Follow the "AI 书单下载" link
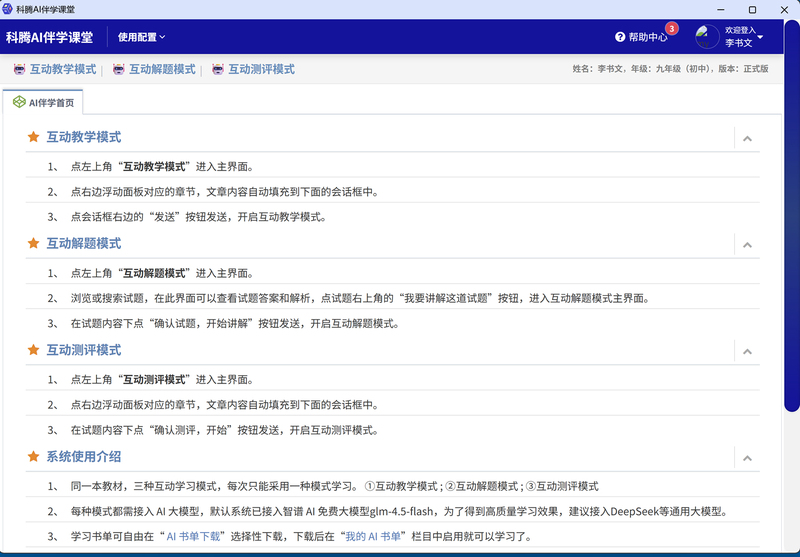Viewport: 800px width, 557px height. (x=194, y=537)
